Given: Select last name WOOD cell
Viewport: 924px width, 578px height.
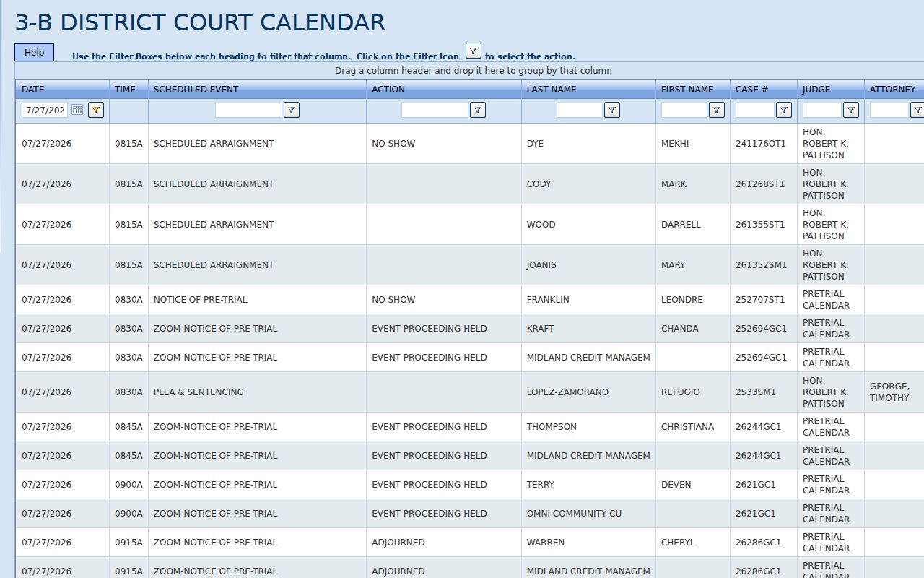Looking at the screenshot, I should point(588,225).
